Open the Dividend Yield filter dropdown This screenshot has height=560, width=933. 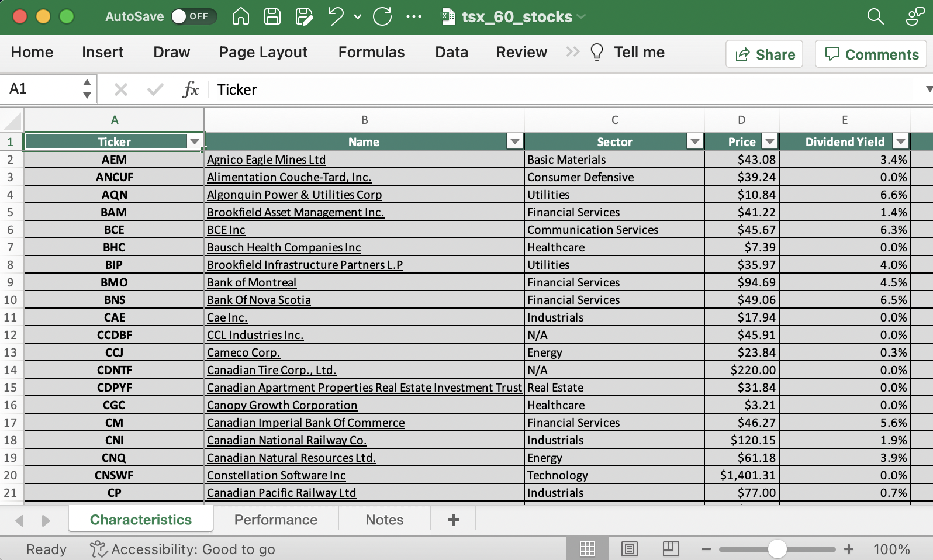901,141
